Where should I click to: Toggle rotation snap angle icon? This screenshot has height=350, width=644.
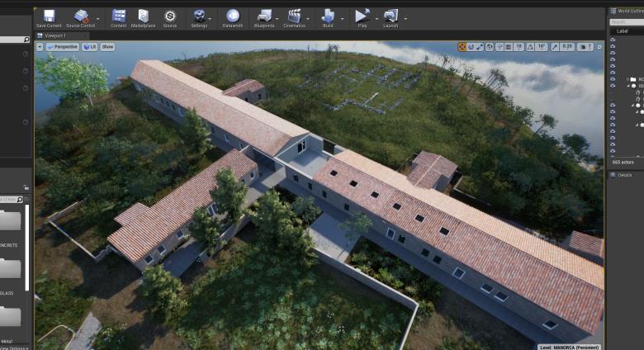tap(531, 47)
